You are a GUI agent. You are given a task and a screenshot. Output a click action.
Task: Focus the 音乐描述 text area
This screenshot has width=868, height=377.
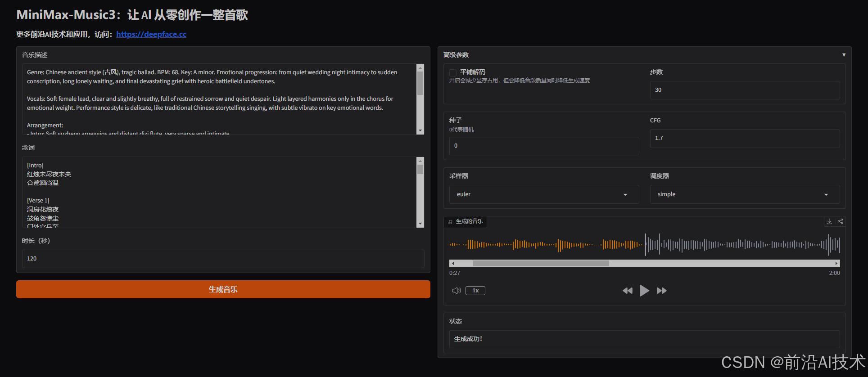220,99
